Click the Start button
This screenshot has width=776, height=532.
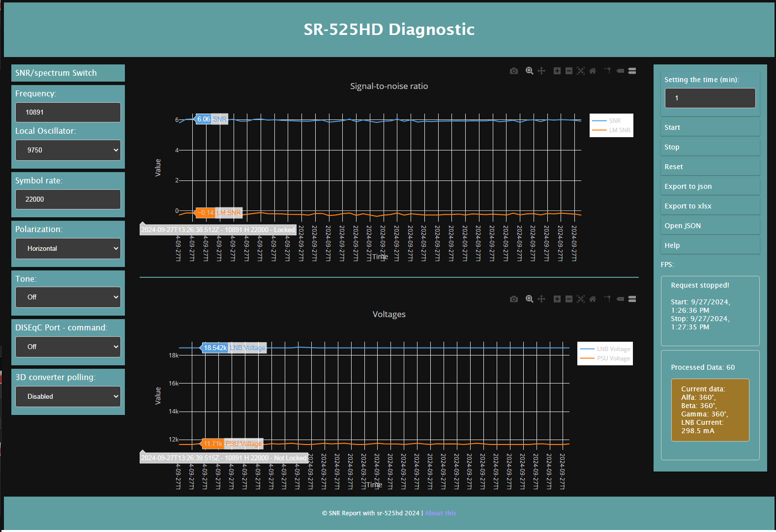pos(710,127)
